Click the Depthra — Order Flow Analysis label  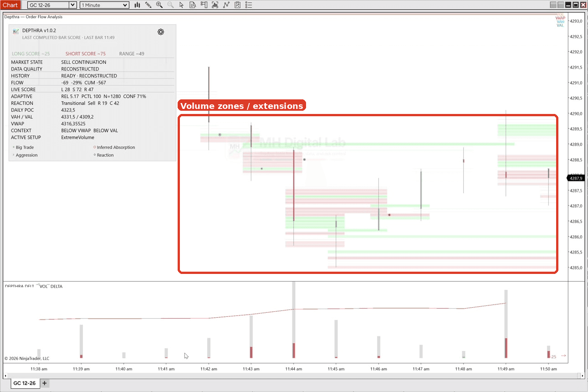tap(33, 17)
